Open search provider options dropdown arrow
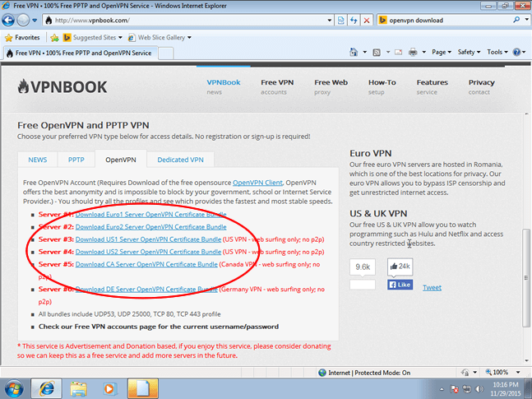532x399 pixels. pos(526,20)
